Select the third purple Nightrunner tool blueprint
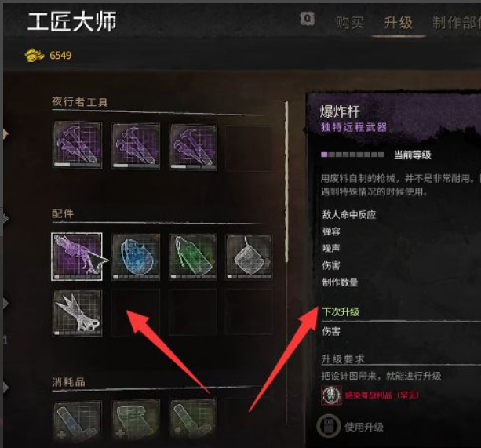The image size is (481, 448). click(x=194, y=147)
